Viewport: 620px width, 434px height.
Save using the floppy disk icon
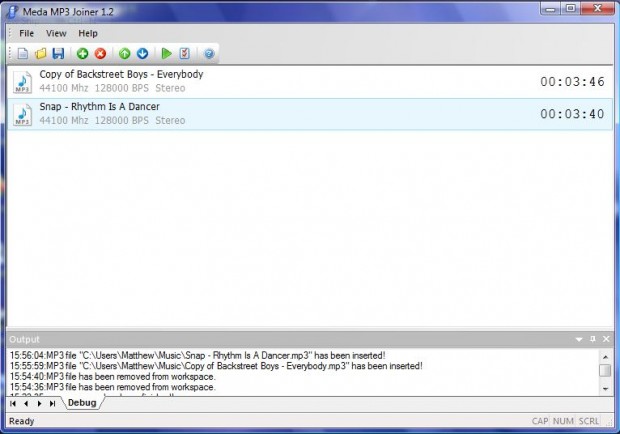coord(58,53)
